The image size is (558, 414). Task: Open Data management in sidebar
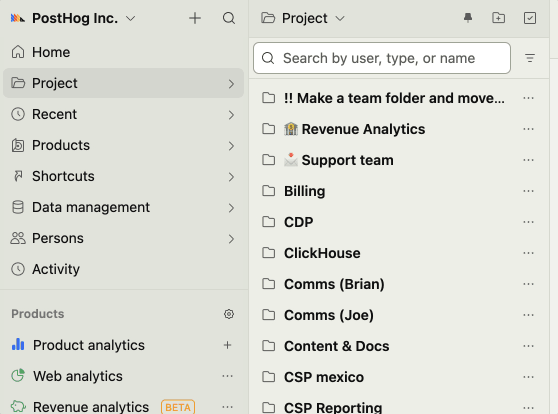(123, 207)
